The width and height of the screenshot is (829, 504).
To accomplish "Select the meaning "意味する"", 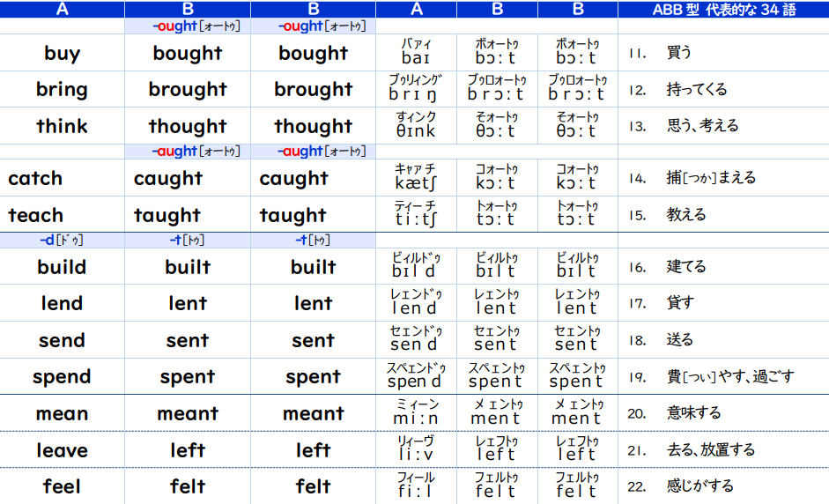I will click(x=693, y=413).
